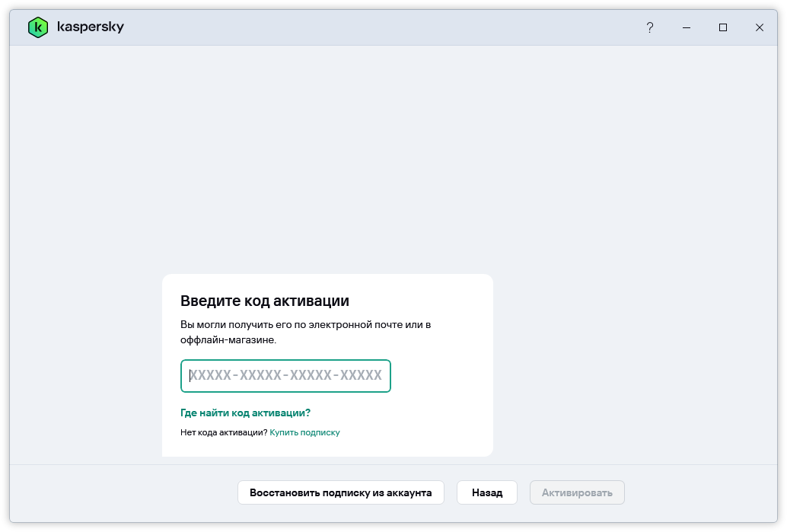787x532 pixels.
Task: Close the Kaspersky window
Action: point(760,27)
